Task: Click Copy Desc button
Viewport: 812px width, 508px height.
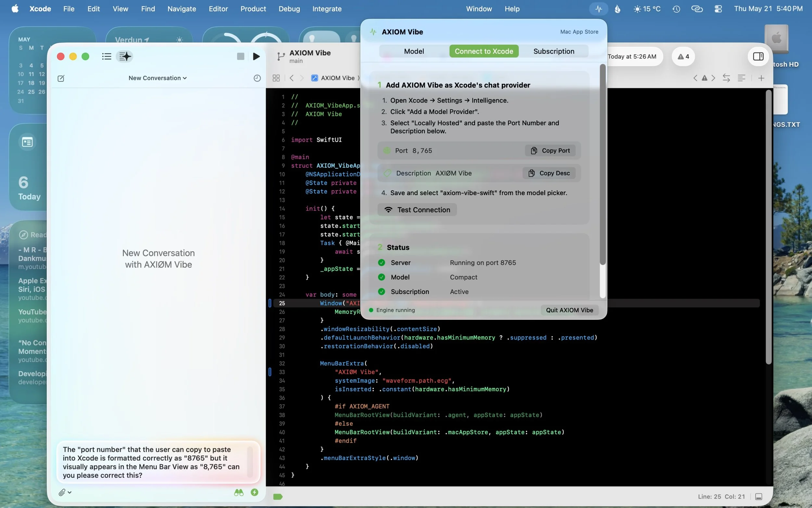Action: (549, 173)
